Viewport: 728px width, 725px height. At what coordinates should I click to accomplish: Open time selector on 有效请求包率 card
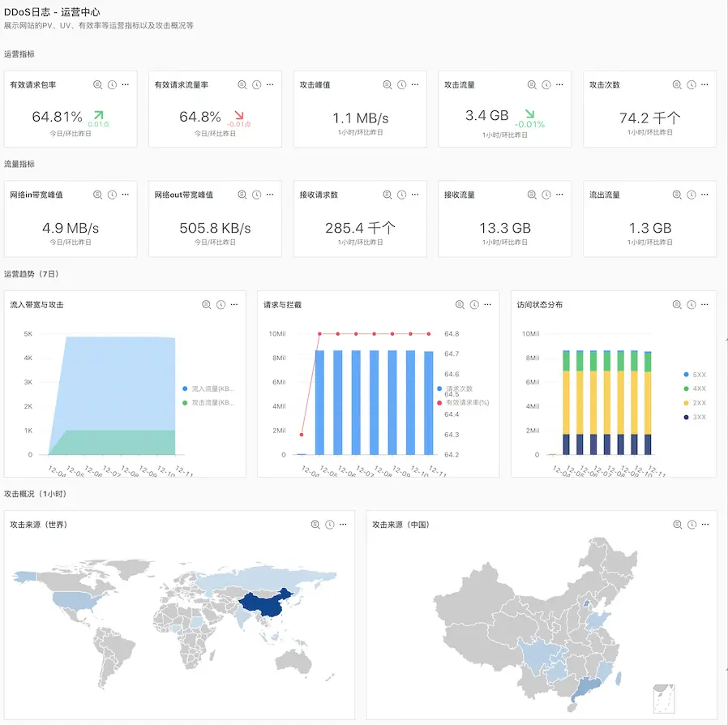click(112, 84)
